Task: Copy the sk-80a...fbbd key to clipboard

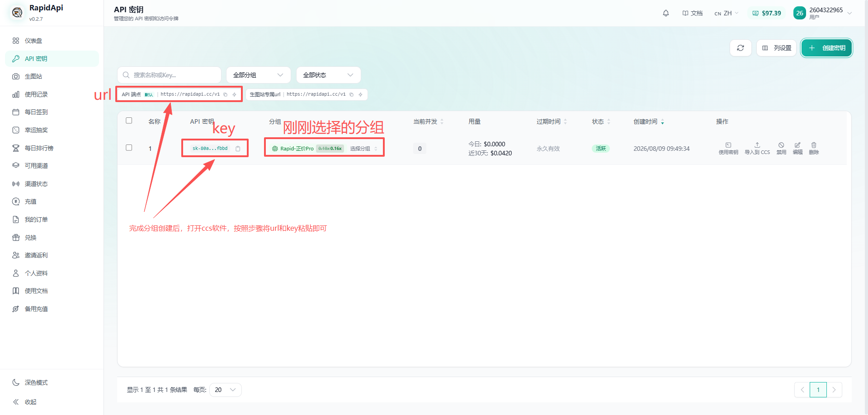Action: 238,149
